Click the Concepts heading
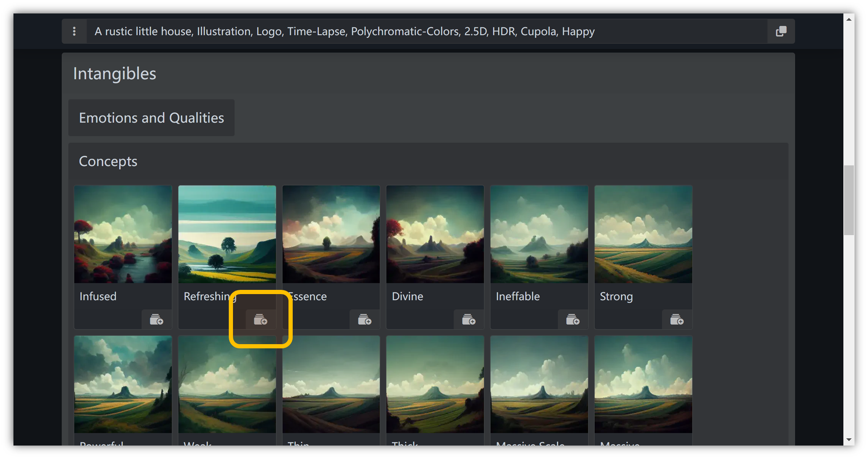868x459 pixels. (x=108, y=162)
